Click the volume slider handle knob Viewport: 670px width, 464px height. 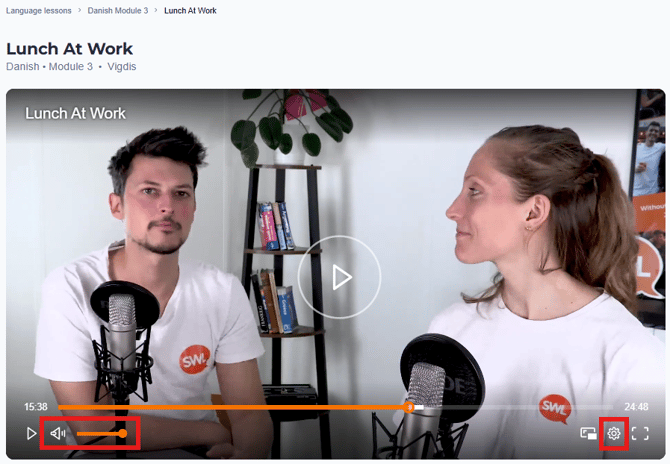(x=123, y=433)
